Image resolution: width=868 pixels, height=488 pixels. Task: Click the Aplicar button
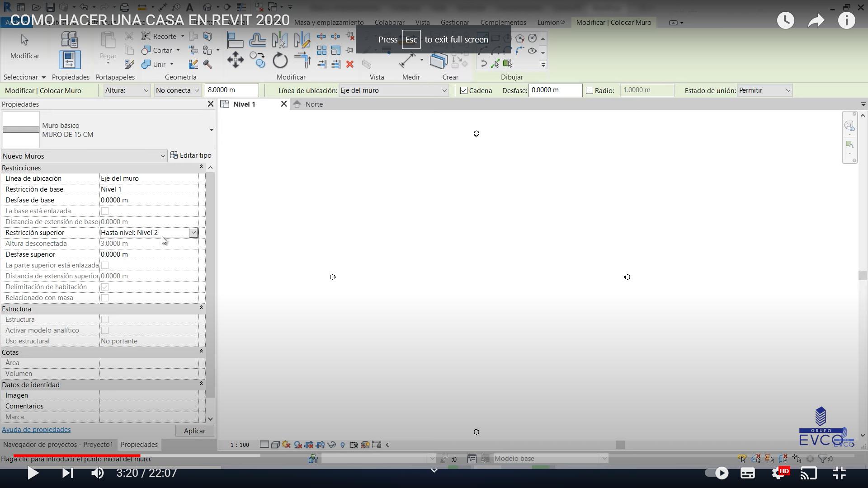coord(194,431)
